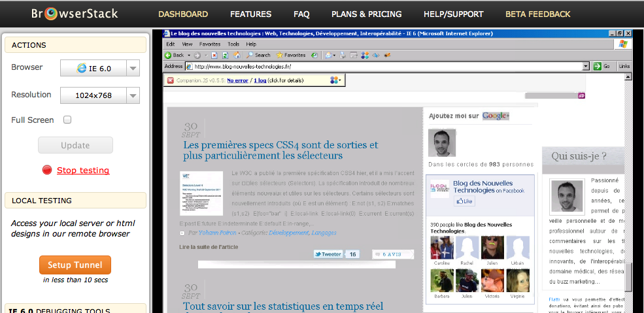
Task: Click the IE Home icon
Action: 237,56
